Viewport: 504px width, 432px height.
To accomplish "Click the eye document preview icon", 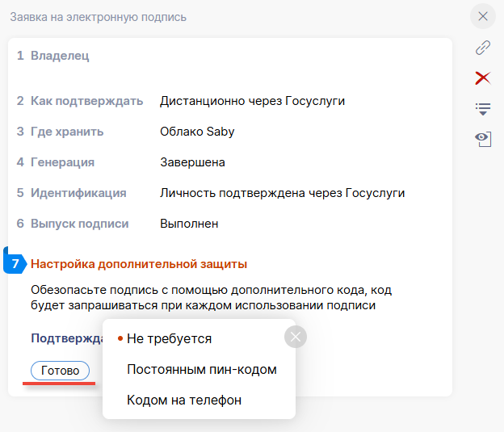I will pos(483,139).
